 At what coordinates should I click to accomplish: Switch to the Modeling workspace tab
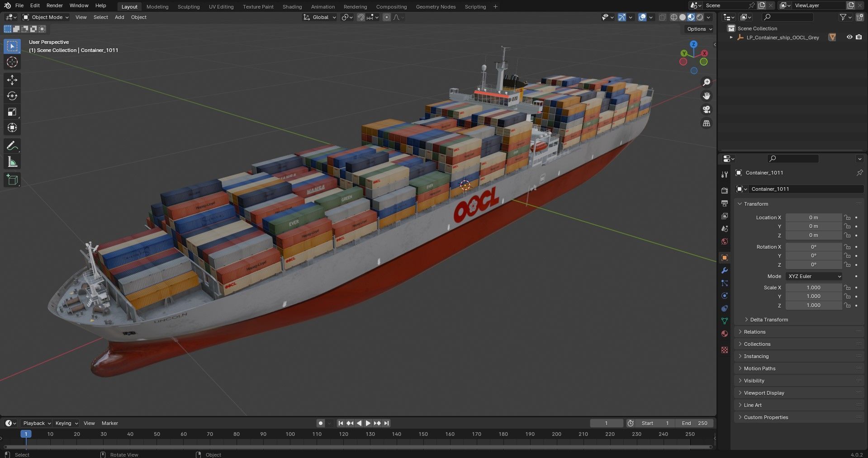pos(157,7)
